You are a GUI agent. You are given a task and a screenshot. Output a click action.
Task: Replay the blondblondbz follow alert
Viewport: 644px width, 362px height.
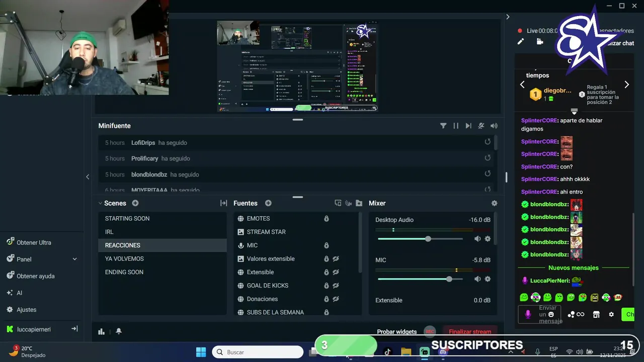tap(488, 173)
